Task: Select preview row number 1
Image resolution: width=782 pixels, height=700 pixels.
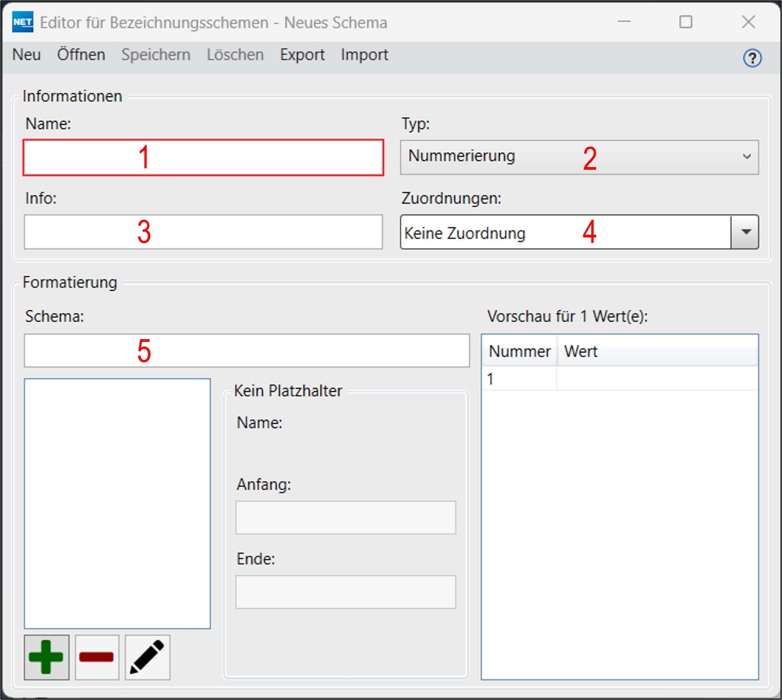Action: click(x=519, y=379)
